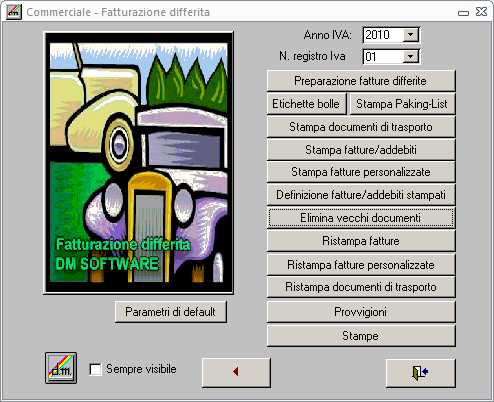This screenshot has width=494, height=402.
Task: Minimize the Fatturazione differita window
Action: pyautogui.click(x=463, y=13)
